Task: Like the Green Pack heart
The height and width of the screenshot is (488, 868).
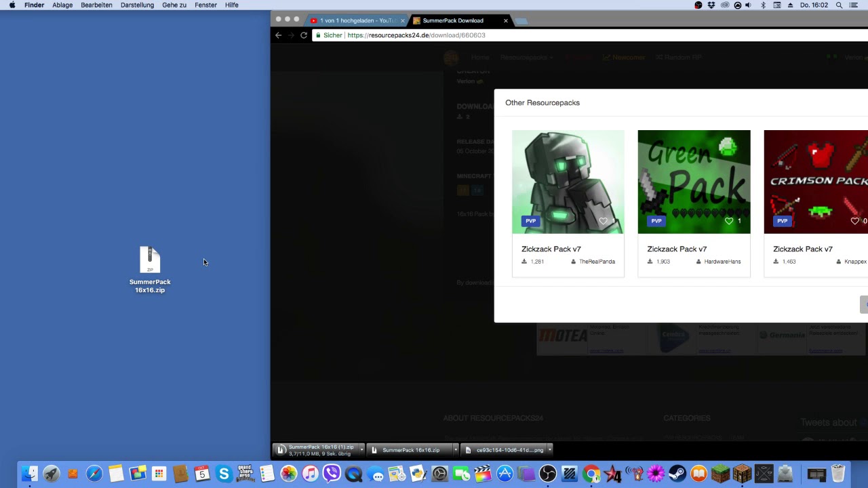Action: pos(729,221)
